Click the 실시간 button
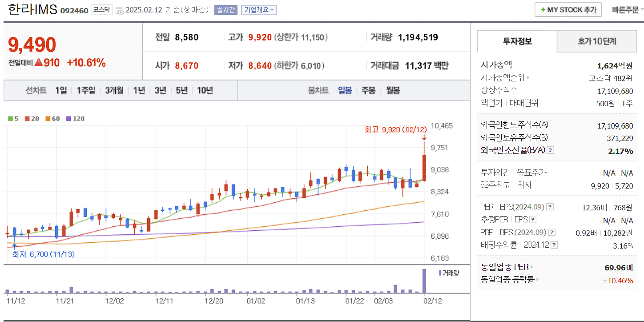This screenshot has width=644, height=322. 225,10
